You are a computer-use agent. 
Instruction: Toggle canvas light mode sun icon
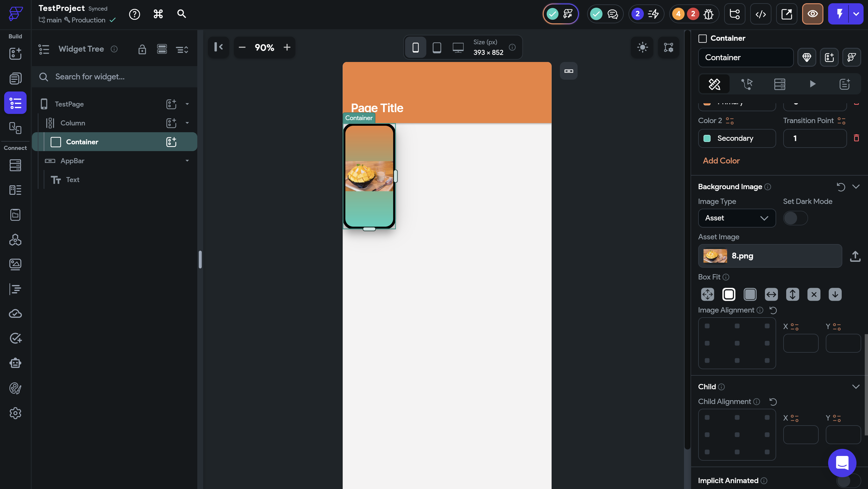pyautogui.click(x=642, y=48)
